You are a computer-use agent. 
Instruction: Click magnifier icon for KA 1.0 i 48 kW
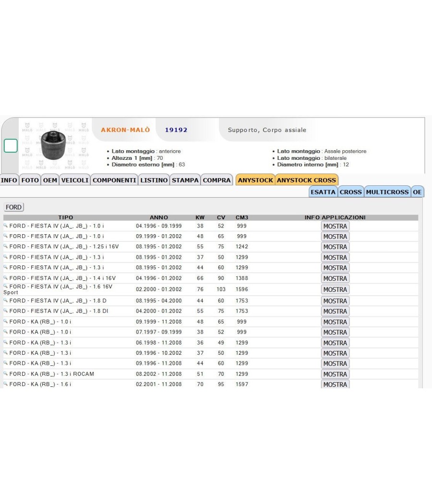5,321
